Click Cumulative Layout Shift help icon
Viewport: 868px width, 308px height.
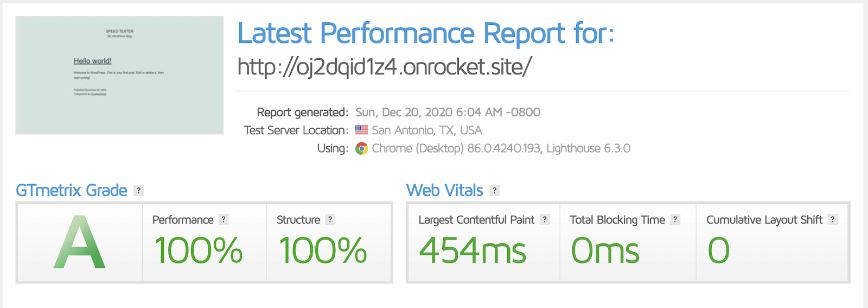(833, 219)
